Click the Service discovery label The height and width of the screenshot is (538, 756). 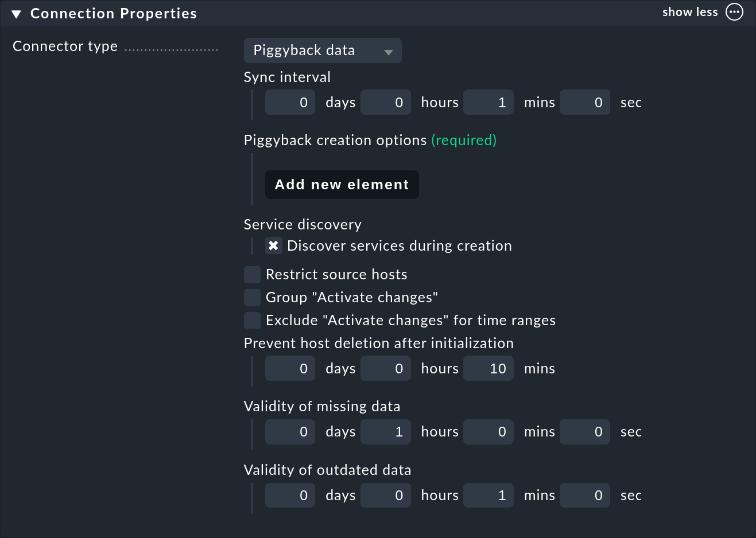(303, 225)
